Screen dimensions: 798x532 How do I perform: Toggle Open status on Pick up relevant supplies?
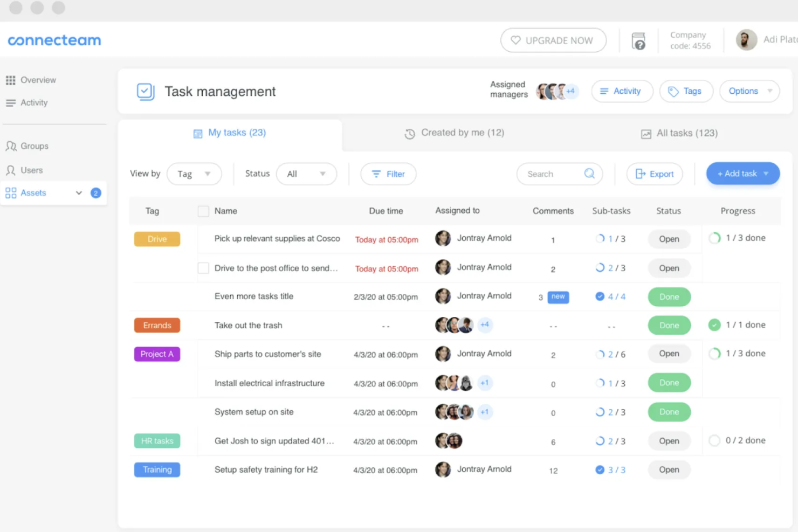669,239
